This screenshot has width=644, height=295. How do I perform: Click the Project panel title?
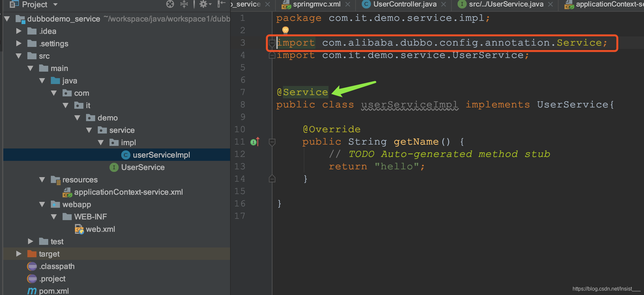point(35,4)
